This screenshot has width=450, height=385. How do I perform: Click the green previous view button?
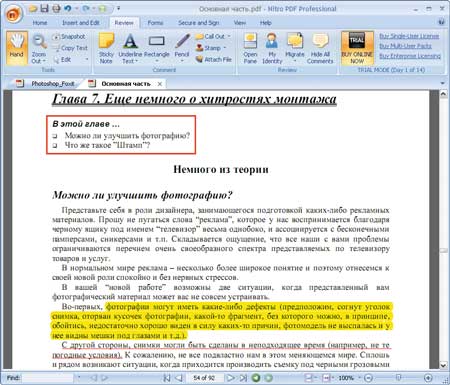256,378
